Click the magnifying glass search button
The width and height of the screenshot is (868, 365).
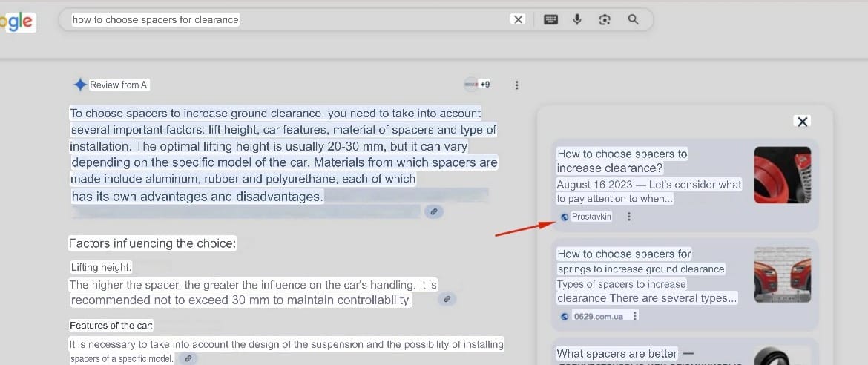tap(633, 19)
